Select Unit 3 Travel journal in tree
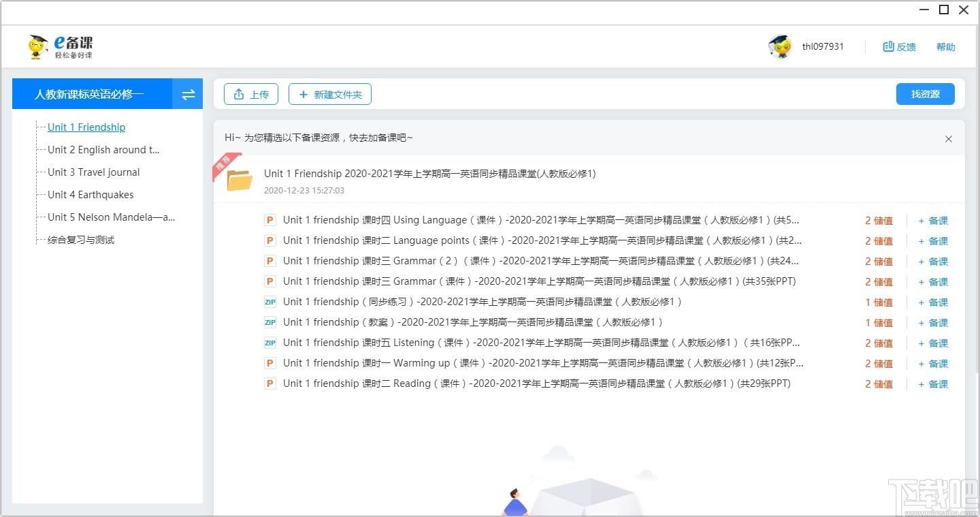980x517 pixels. [93, 172]
